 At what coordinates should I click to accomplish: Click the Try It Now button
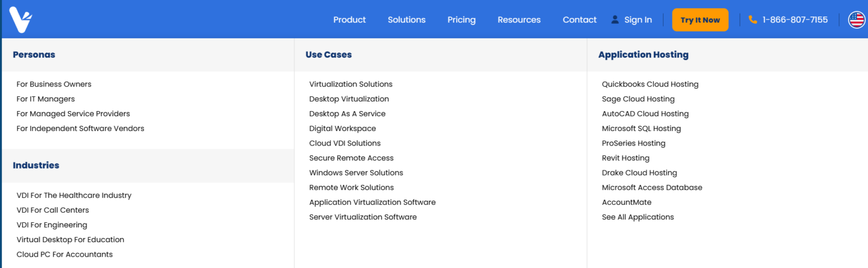pyautogui.click(x=700, y=20)
